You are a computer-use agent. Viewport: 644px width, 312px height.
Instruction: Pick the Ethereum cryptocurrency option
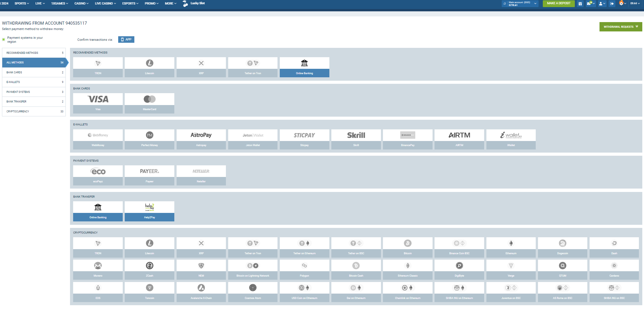click(x=511, y=247)
